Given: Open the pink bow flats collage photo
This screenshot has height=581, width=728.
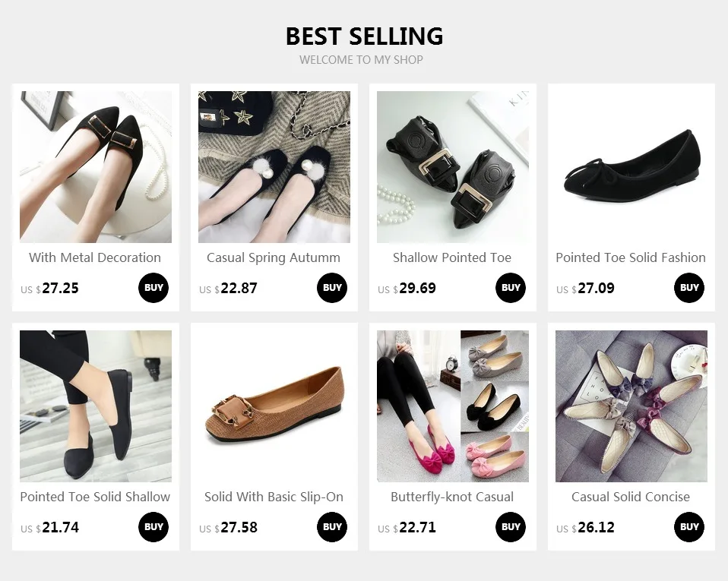Looking at the screenshot, I should [x=453, y=406].
